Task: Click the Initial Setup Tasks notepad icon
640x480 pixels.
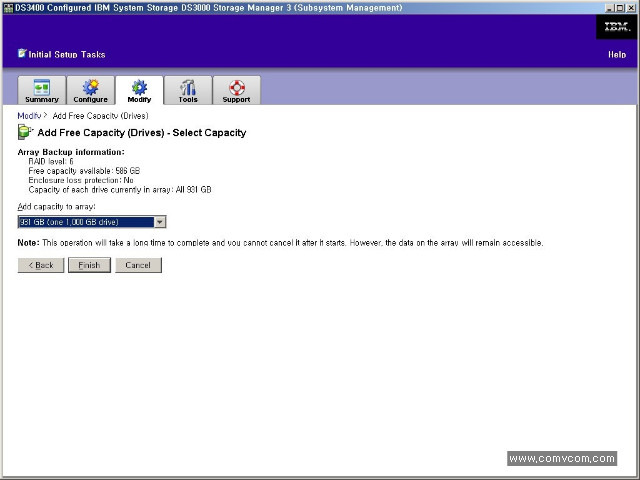Action: click(22, 53)
